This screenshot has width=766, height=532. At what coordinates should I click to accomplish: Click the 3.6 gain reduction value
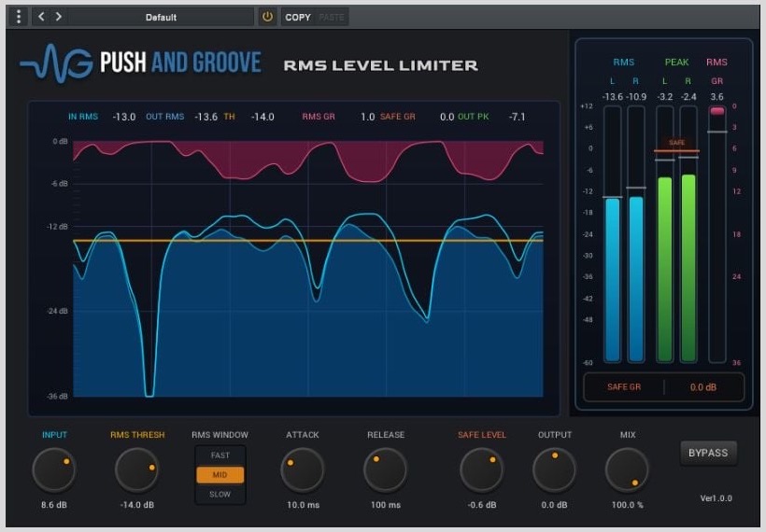[x=716, y=97]
